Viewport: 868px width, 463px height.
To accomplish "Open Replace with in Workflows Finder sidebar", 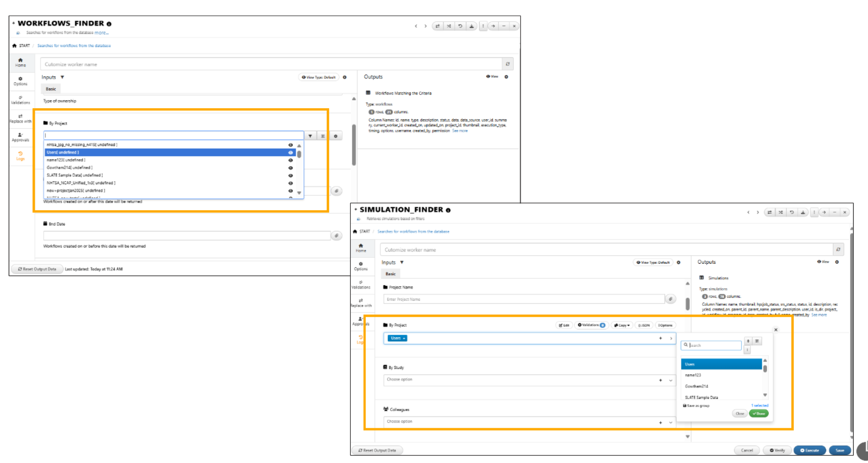I will [x=21, y=118].
